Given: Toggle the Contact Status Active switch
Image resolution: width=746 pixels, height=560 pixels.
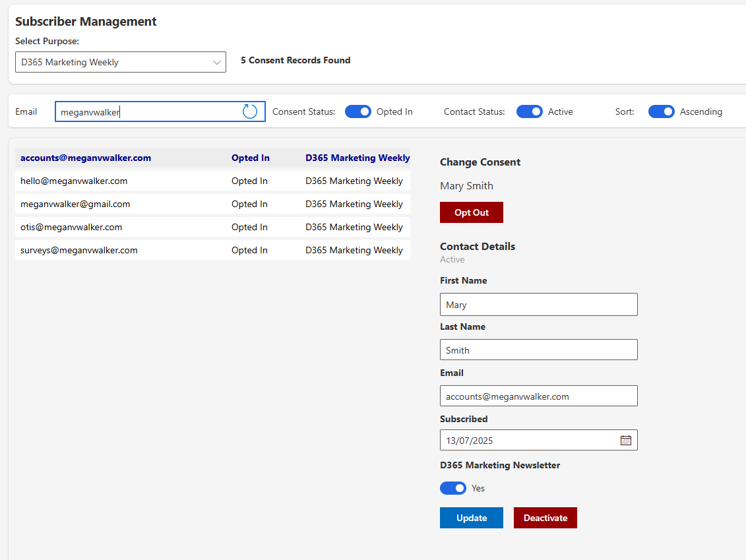Looking at the screenshot, I should pos(529,111).
